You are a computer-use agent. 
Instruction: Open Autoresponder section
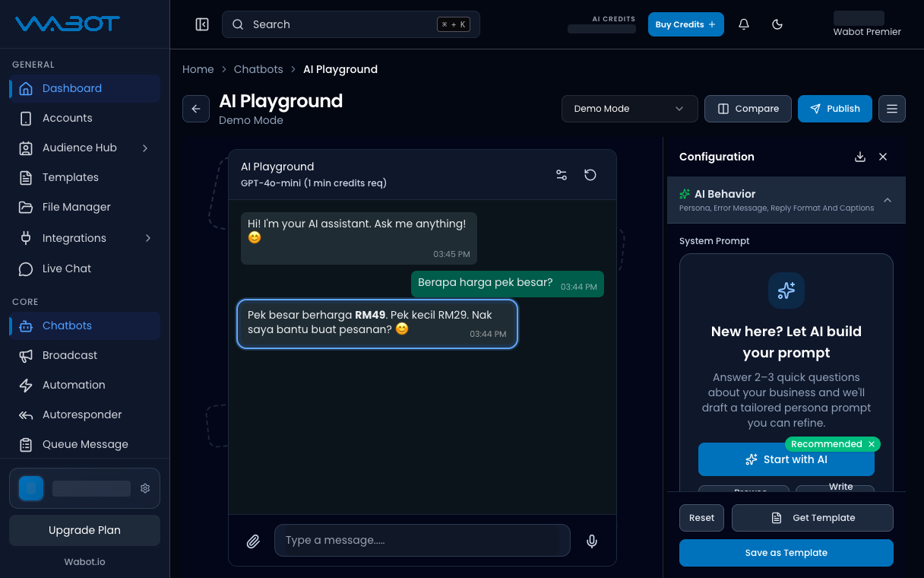[x=84, y=414]
